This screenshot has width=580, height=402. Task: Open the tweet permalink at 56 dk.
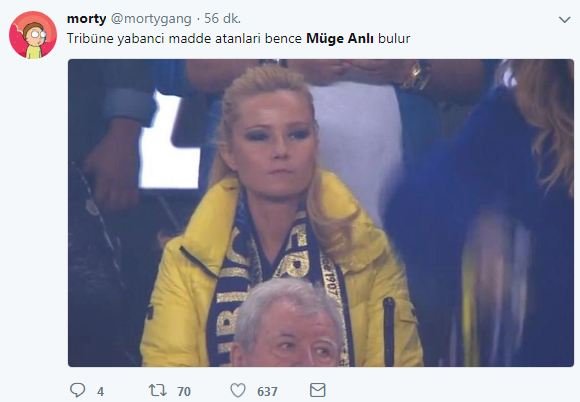[223, 18]
